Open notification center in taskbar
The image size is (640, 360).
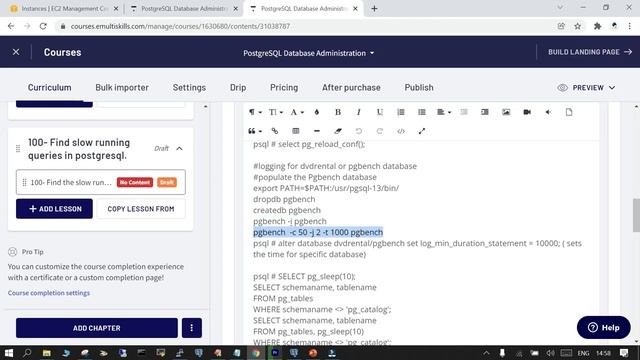click(x=624, y=353)
